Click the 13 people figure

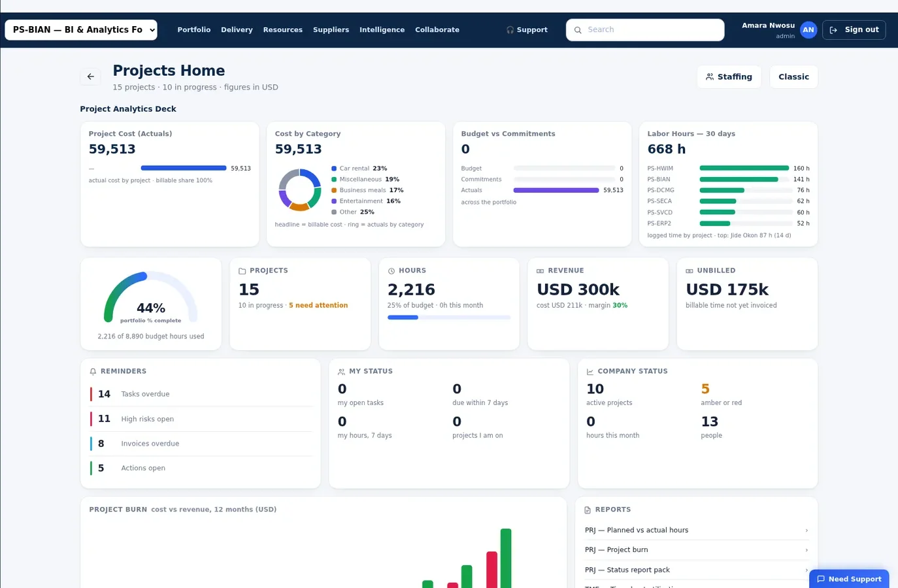(x=709, y=421)
